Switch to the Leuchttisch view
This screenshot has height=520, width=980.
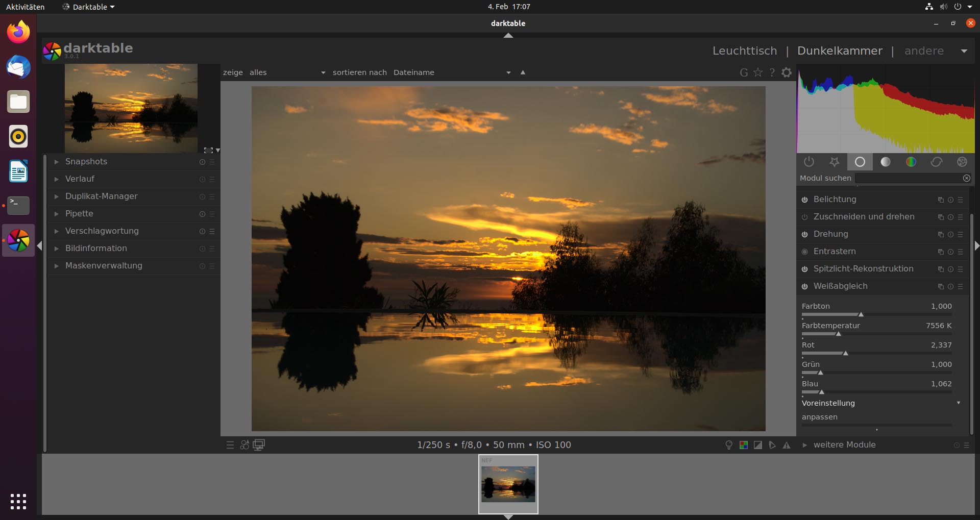(744, 51)
